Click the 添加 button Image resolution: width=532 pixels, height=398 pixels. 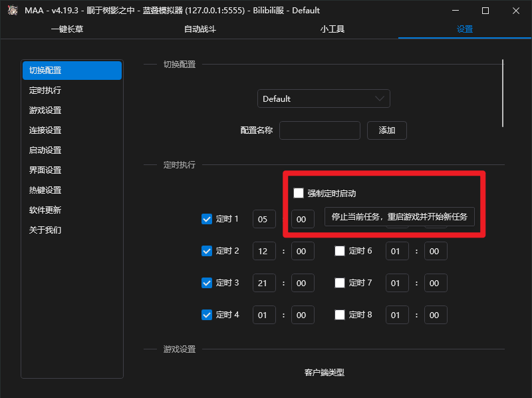(386, 130)
